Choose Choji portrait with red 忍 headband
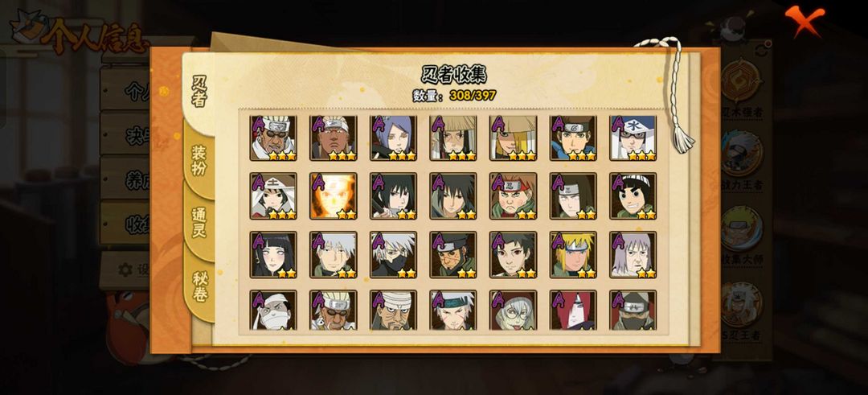This screenshot has width=868, height=395. tap(513, 196)
